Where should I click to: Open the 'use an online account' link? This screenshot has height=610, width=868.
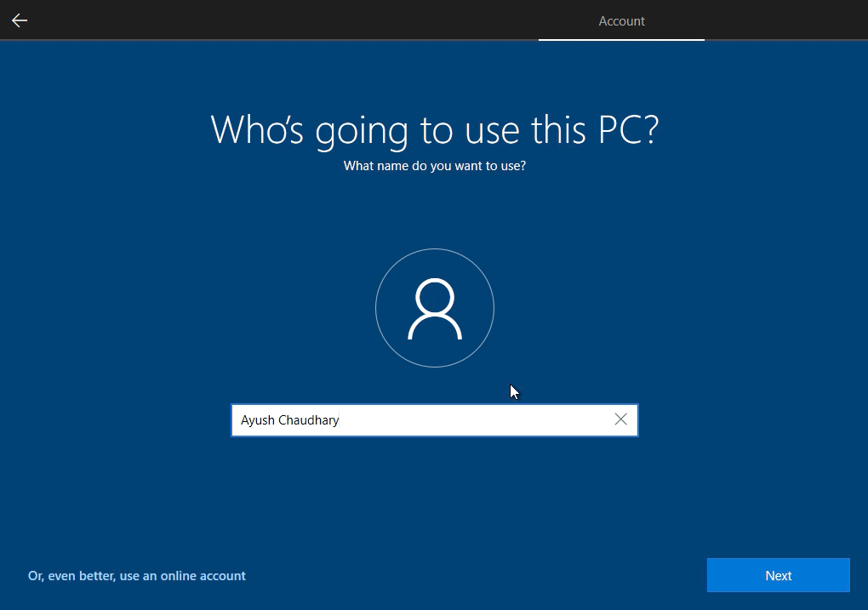click(137, 576)
